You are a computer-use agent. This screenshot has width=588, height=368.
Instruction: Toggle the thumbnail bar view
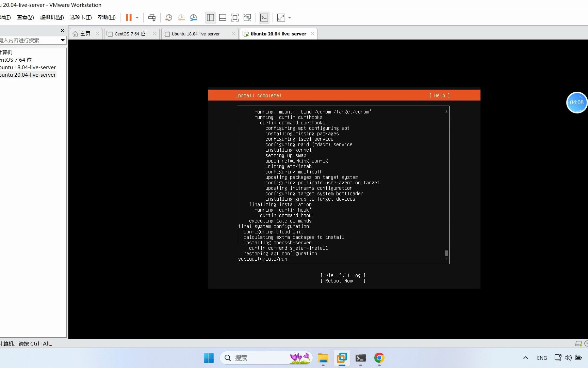pos(223,17)
